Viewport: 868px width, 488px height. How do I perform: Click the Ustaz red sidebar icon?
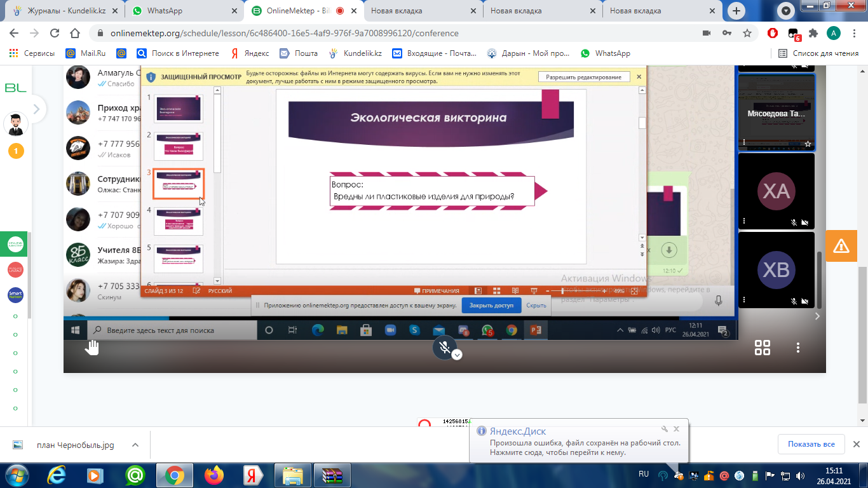pos(15,269)
